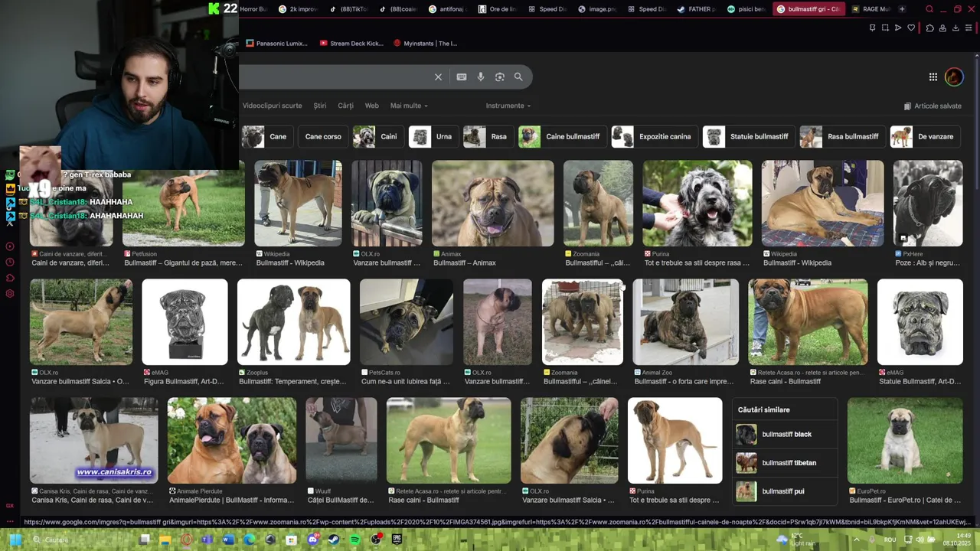The width and height of the screenshot is (980, 551).
Task: Open browser tab search icon
Action: pyautogui.click(x=929, y=9)
